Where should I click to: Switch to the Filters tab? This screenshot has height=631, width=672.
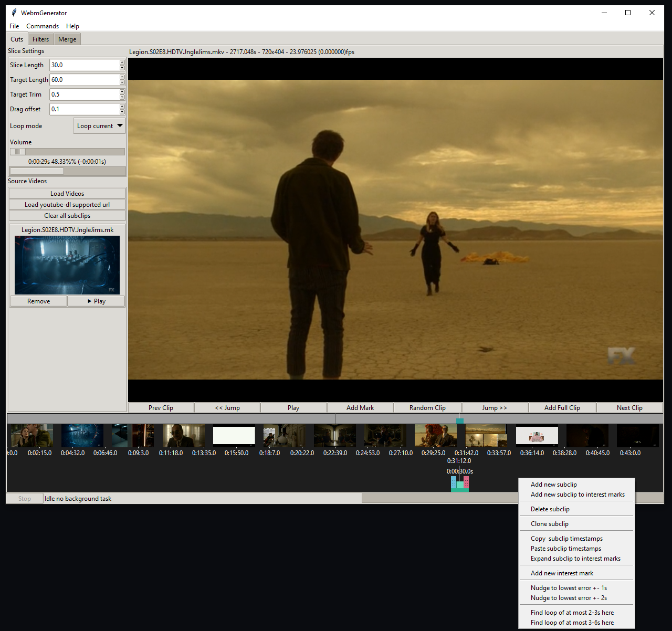[x=40, y=39]
